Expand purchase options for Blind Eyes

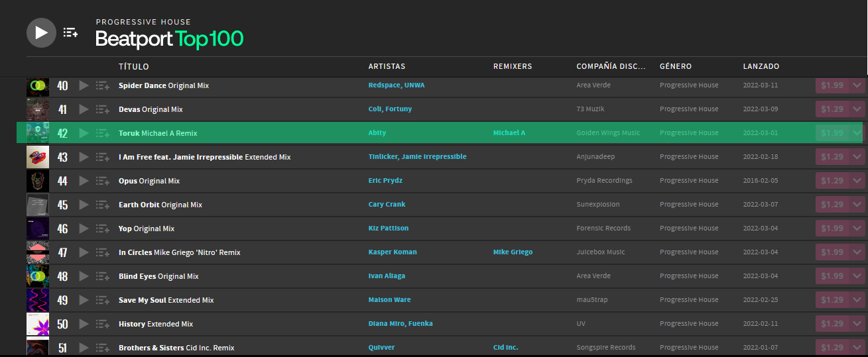click(x=857, y=276)
